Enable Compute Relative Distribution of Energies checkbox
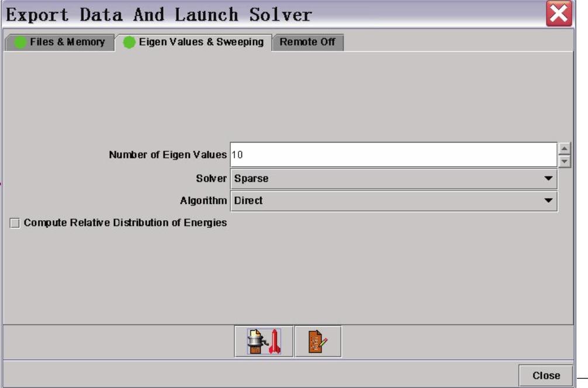 pos(15,223)
